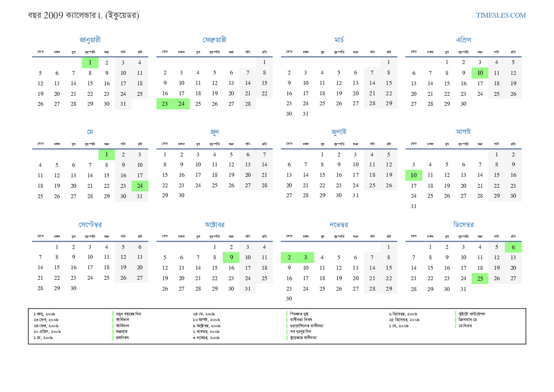Select the ডিসেম্বর month title
Viewport: 554px width, 392px height.
(463, 225)
